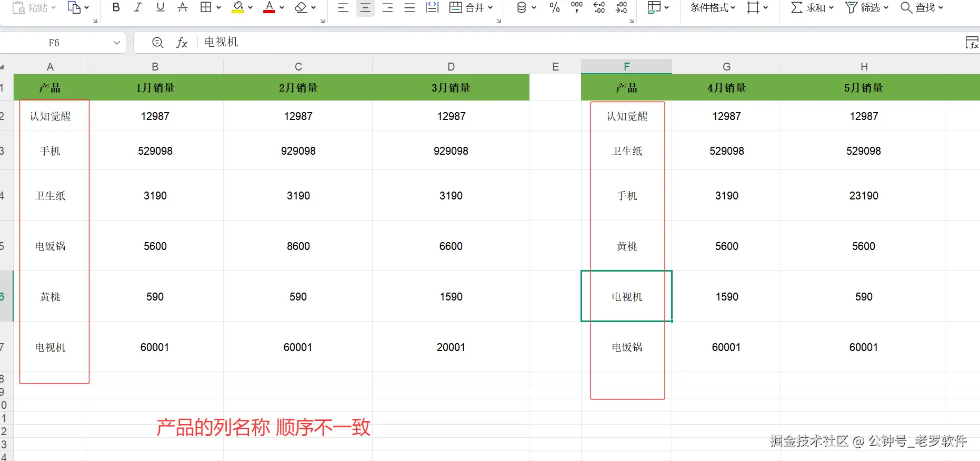Apply red font color
The image size is (980, 461).
pyautogui.click(x=269, y=7)
